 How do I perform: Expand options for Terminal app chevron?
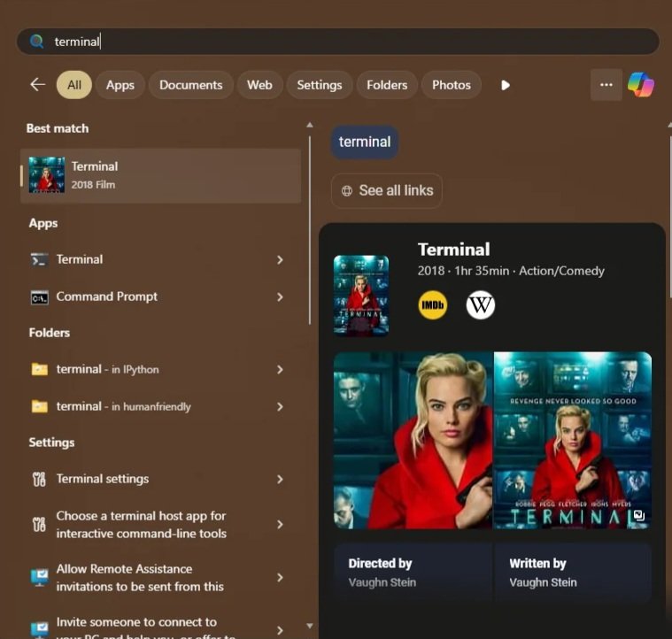[280, 259]
